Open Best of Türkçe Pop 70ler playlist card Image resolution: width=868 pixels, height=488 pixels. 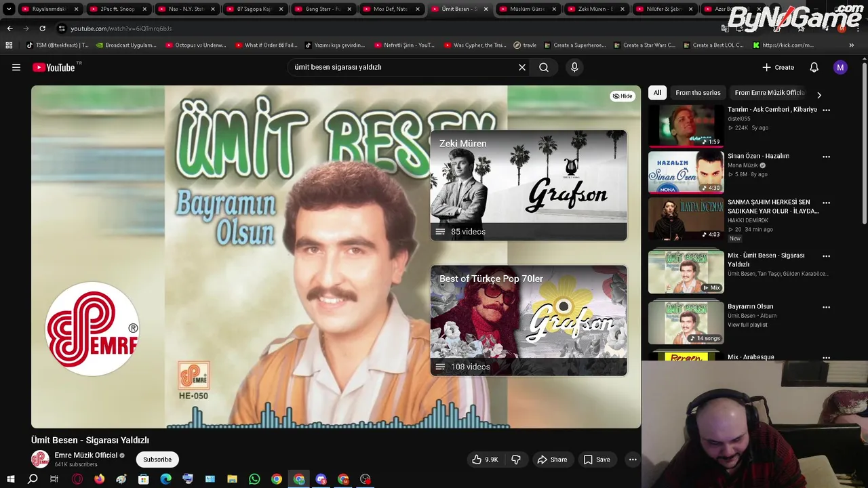(x=528, y=320)
